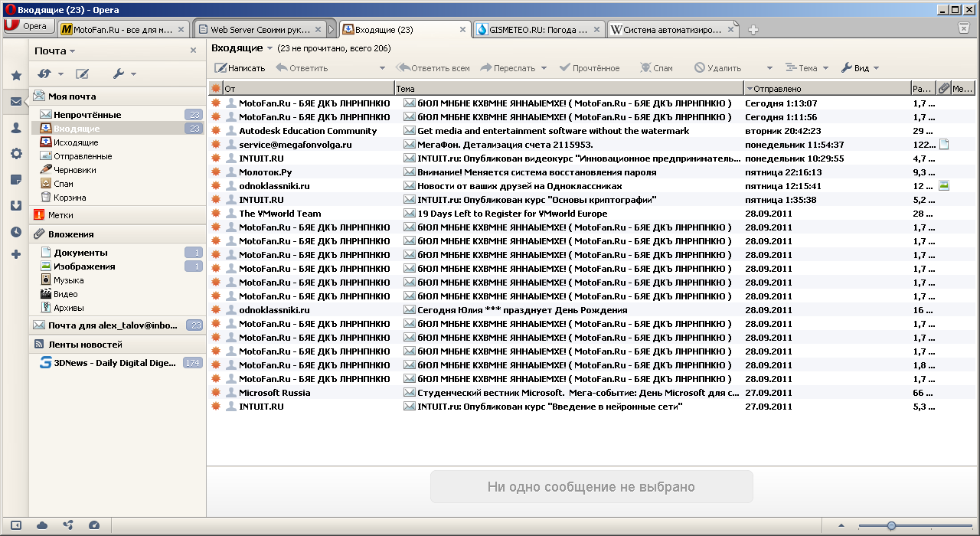Toggle unread marker on Microsoft Russia row
Screen dimensions: 980x536
(x=215, y=393)
